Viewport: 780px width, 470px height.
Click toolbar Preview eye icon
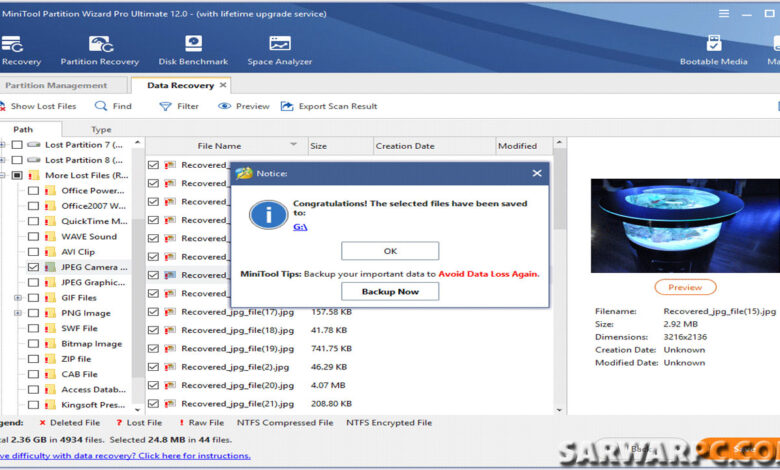click(224, 106)
